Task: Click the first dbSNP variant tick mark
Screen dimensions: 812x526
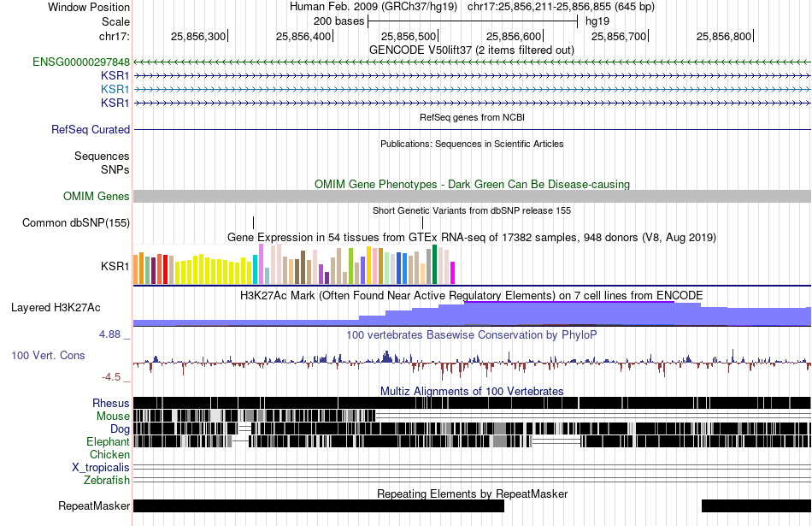Action: (x=254, y=223)
